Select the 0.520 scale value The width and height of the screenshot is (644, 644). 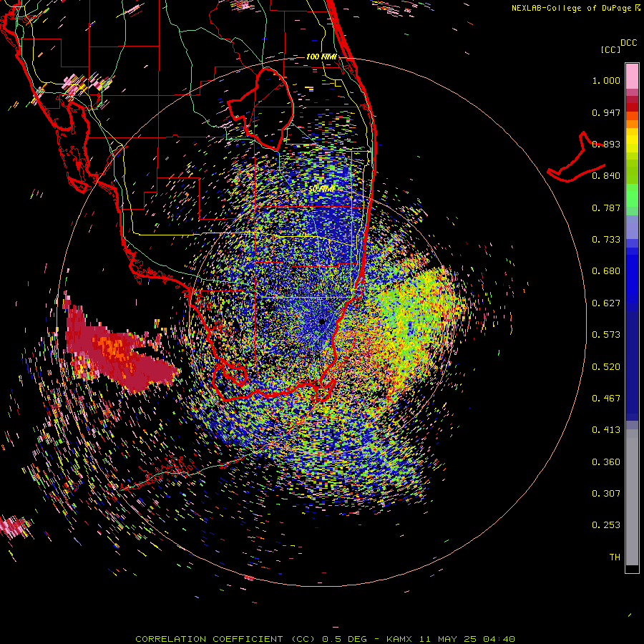[606, 367]
